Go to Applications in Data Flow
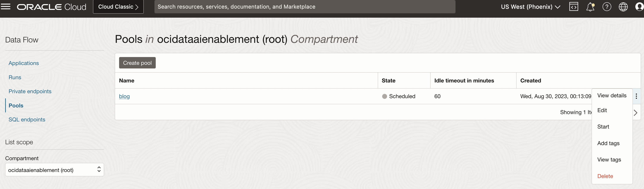This screenshot has width=644, height=189. click(24, 63)
